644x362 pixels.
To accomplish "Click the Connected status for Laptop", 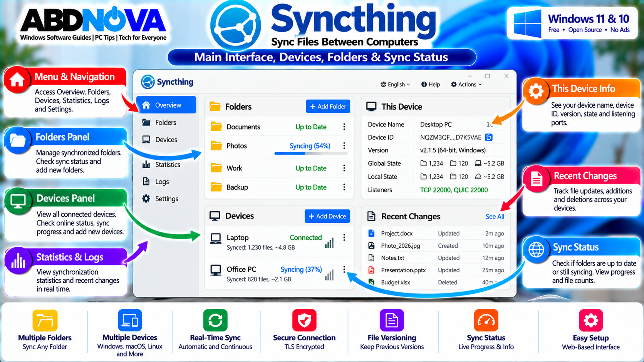I will (306, 238).
